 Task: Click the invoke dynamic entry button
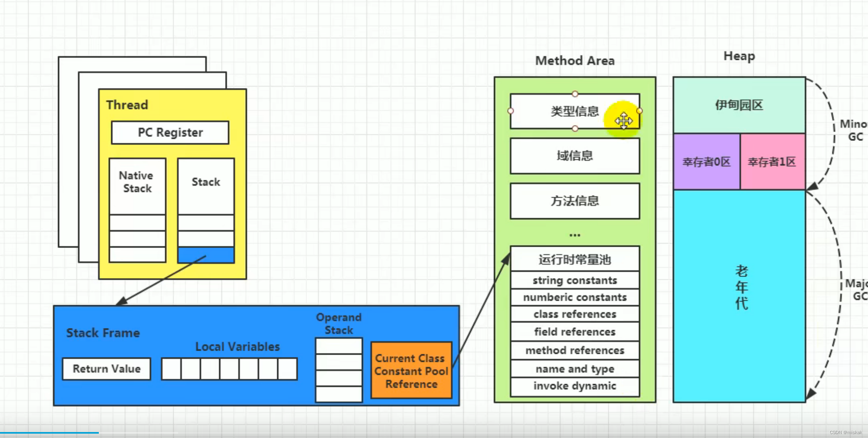[x=571, y=386]
